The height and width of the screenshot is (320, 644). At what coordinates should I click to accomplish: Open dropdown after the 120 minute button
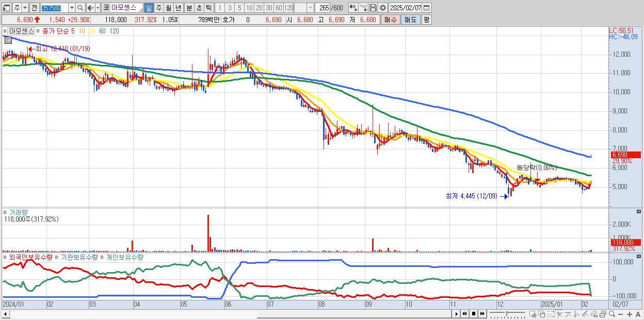pos(310,8)
